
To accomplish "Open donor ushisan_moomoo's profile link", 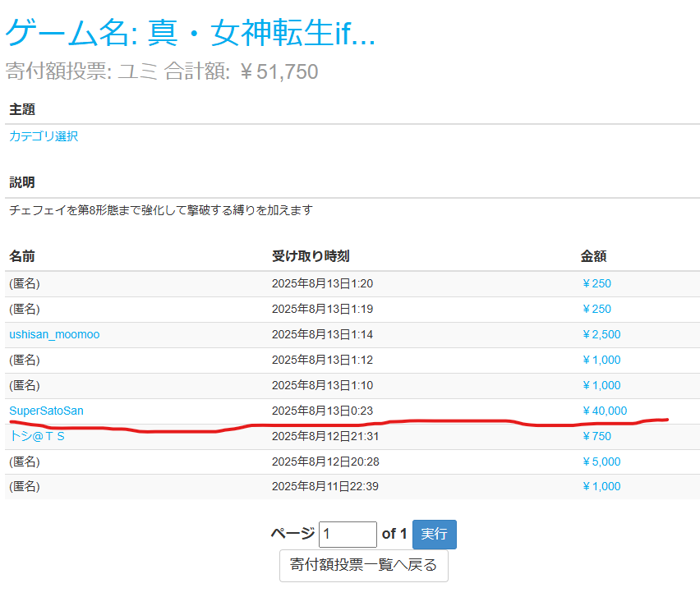I will coord(54,334).
